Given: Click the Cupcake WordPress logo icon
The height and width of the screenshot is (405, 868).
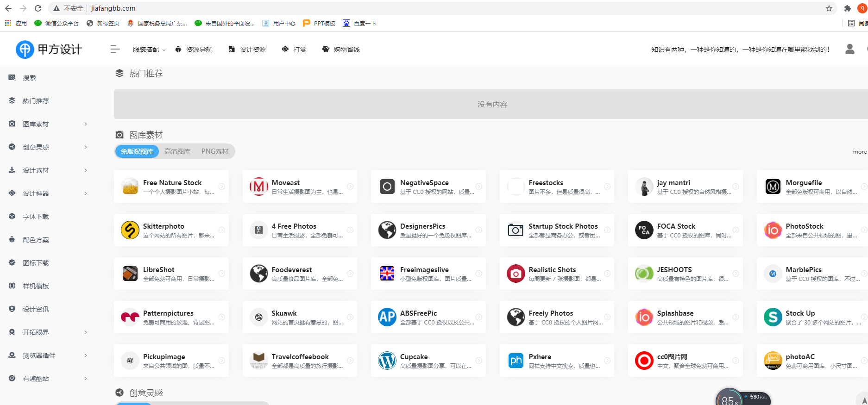Looking at the screenshot, I should pyautogui.click(x=387, y=361).
